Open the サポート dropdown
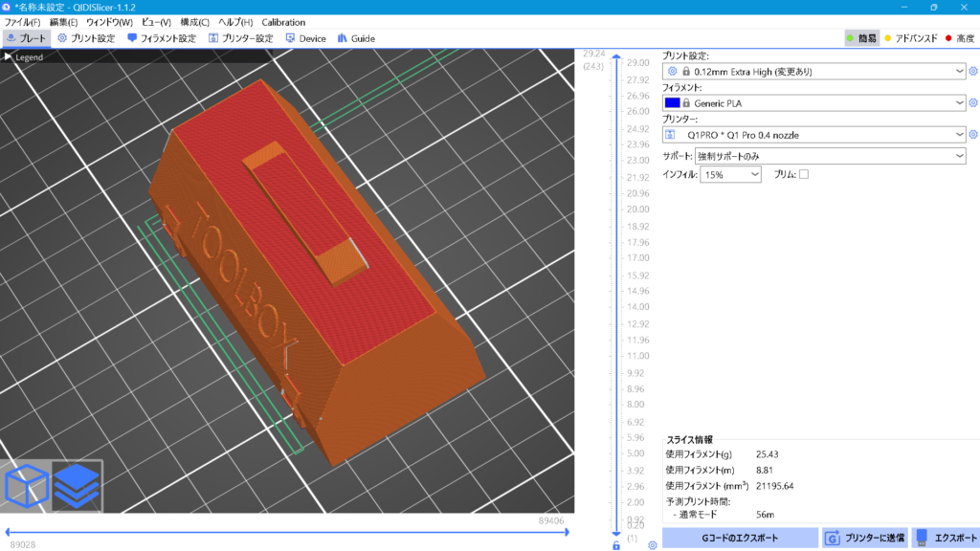The height and width of the screenshot is (551, 980). (830, 155)
